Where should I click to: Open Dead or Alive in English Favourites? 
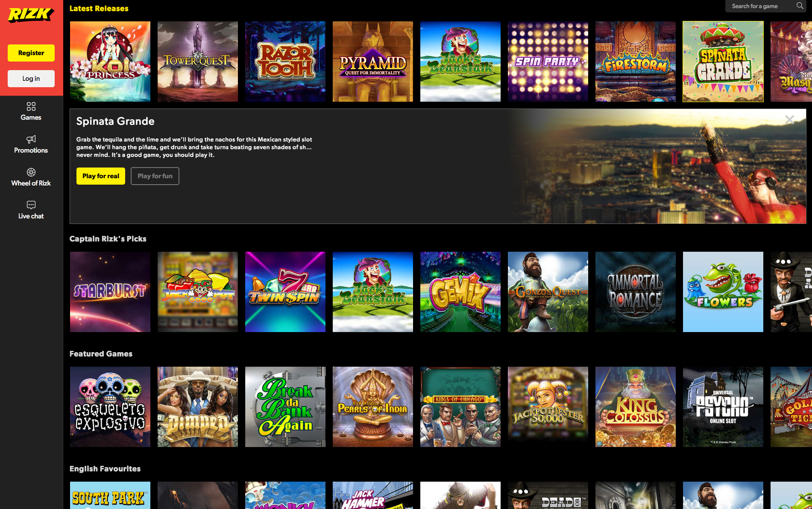click(548, 495)
